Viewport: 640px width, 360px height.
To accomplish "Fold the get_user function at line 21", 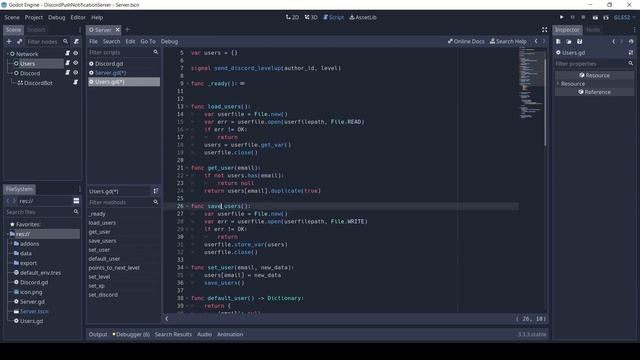I will pos(187,168).
